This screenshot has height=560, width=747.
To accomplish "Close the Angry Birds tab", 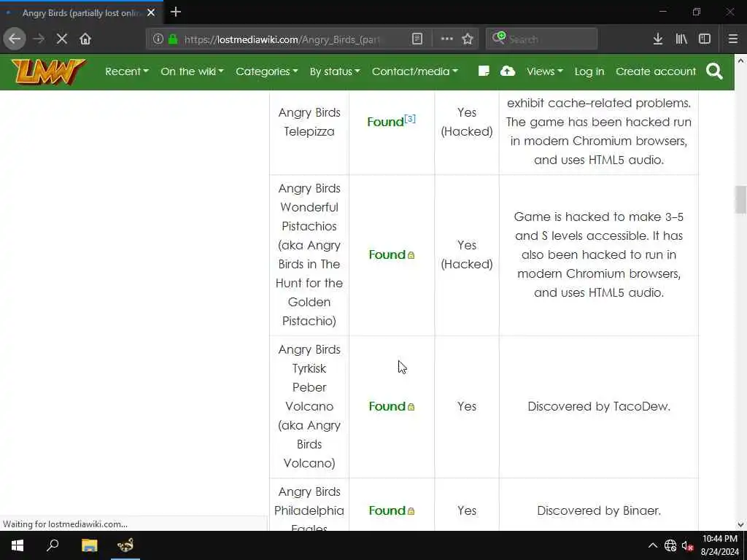I will point(151,13).
